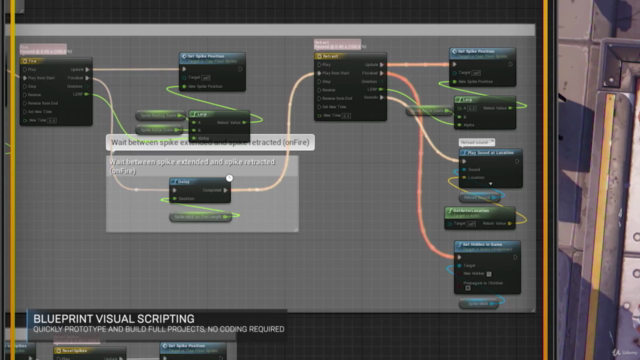
Task: Click the LERP output pin on Fire node
Action: (86, 94)
